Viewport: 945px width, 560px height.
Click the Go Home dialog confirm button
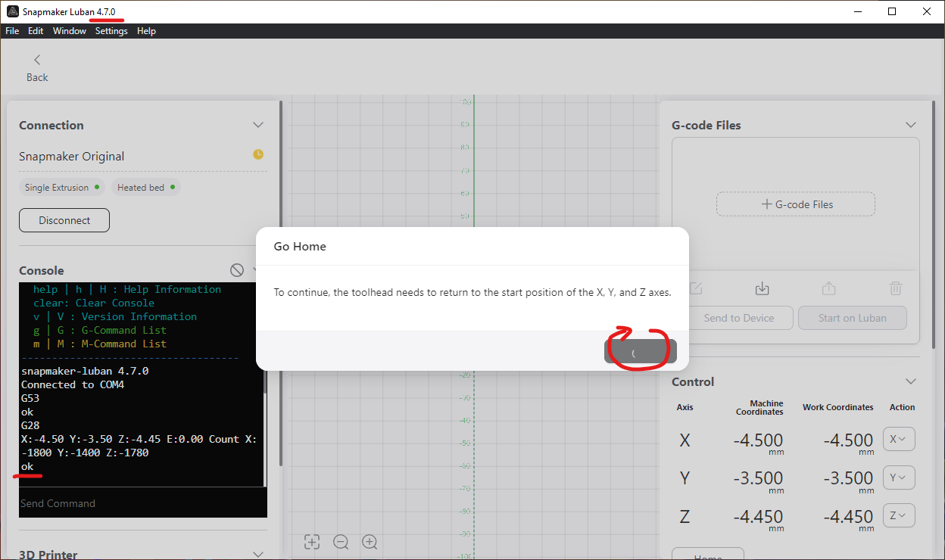coord(641,351)
